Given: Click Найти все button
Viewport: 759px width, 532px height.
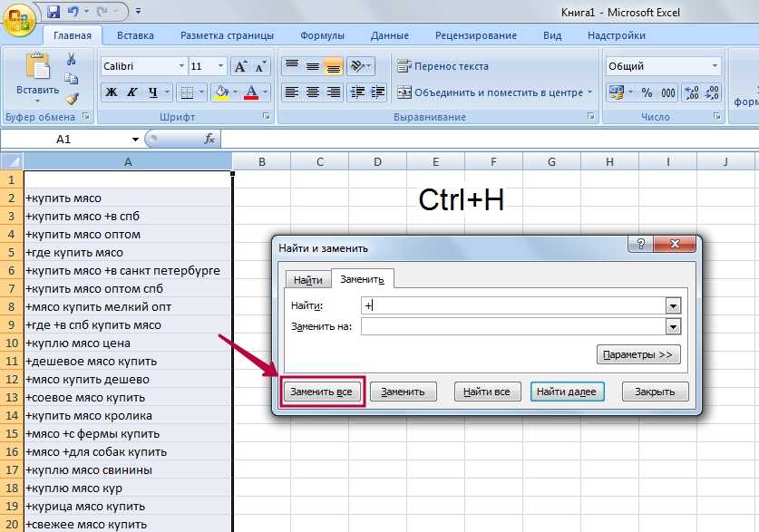Looking at the screenshot, I should 487,392.
